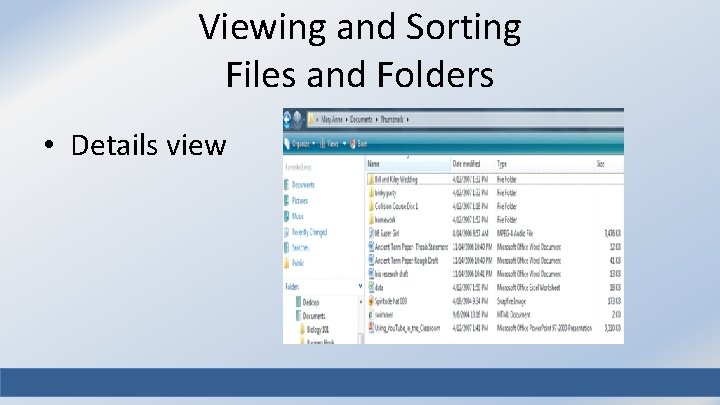Open the Searches favorite link
This screenshot has height=405, width=720.
point(300,248)
